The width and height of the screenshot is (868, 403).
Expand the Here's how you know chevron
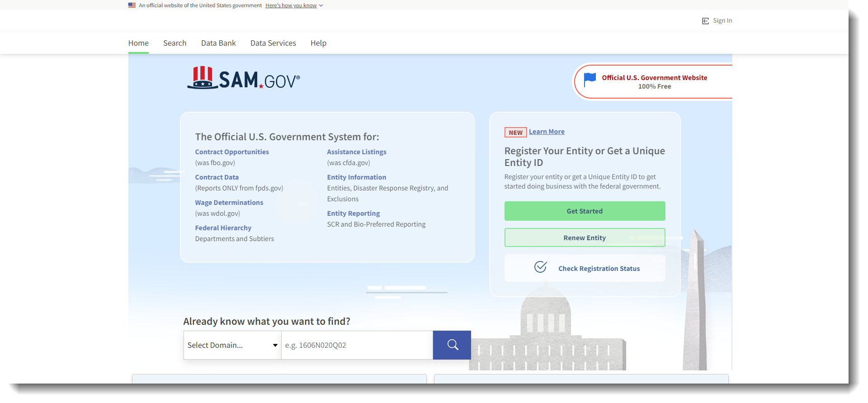pyautogui.click(x=321, y=5)
